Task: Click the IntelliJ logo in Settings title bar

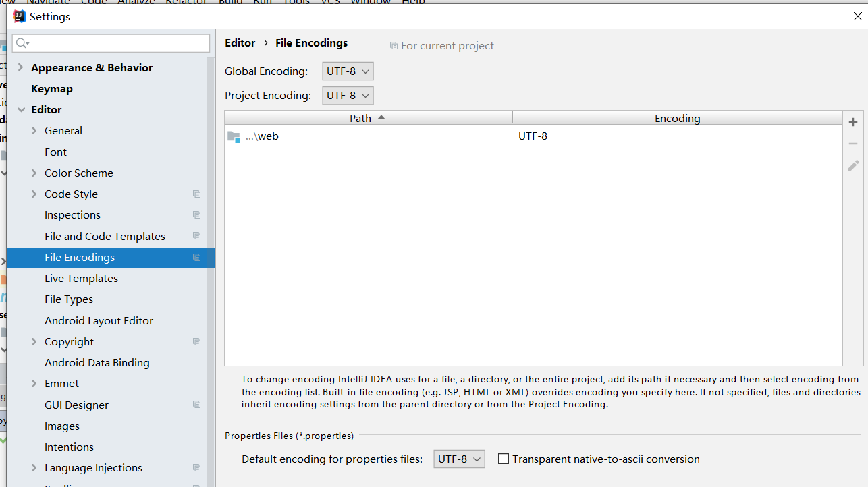Action: tap(20, 16)
